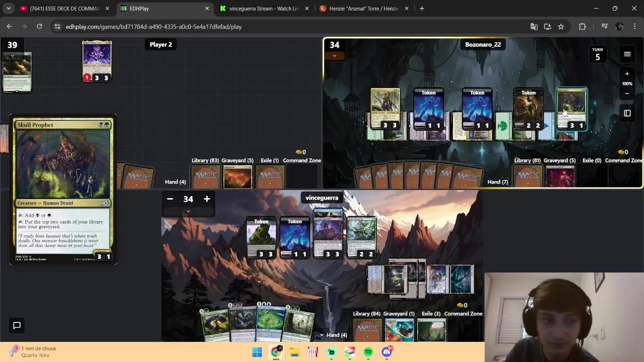Select Bozonaro_22's 2/2 Token creature

click(528, 109)
